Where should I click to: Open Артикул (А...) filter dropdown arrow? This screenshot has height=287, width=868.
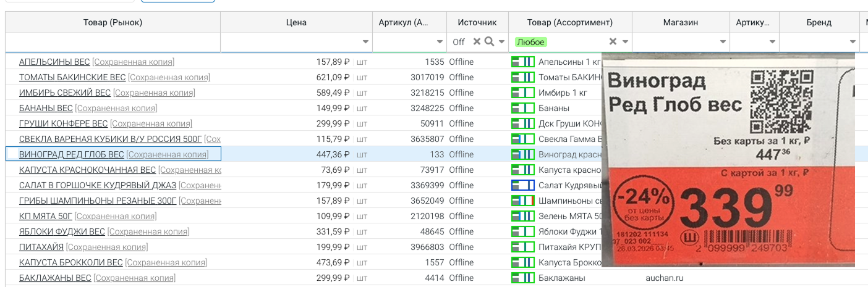[440, 42]
